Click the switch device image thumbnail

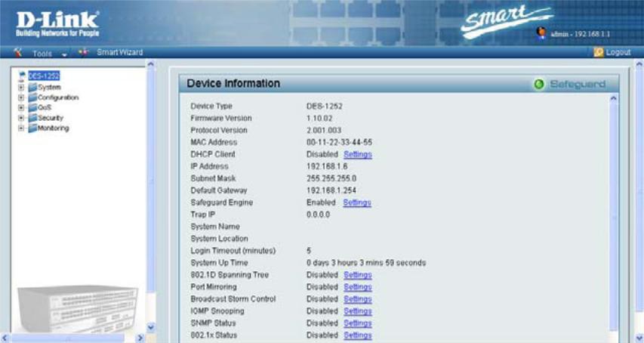click(x=78, y=309)
